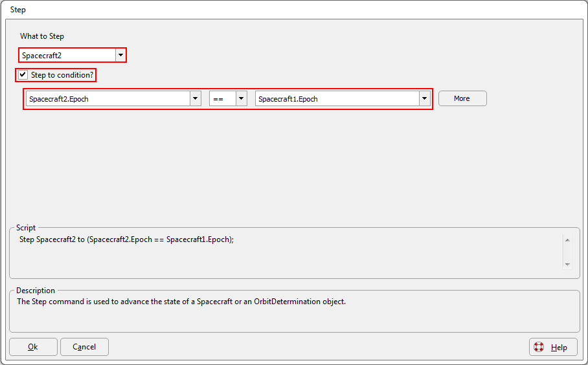The width and height of the screenshot is (588, 365).
Task: Expand the Spacecraft2.Epoch condition dropdown arrow
Action: click(x=195, y=98)
